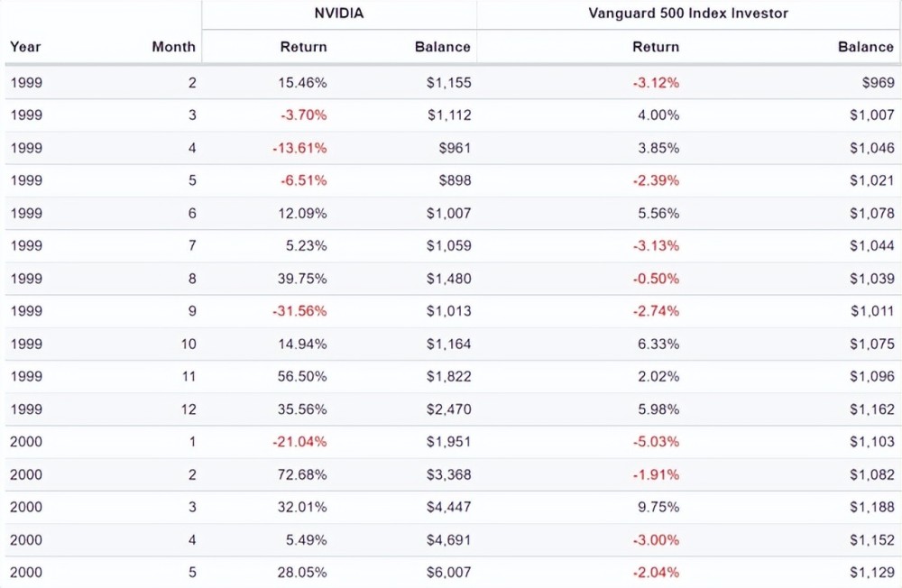The image size is (902, 588).
Task: Click the Year column header
Action: pyautogui.click(x=25, y=47)
